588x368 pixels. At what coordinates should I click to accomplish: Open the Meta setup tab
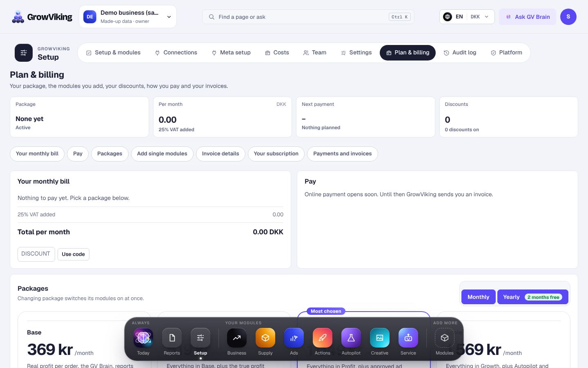click(231, 53)
